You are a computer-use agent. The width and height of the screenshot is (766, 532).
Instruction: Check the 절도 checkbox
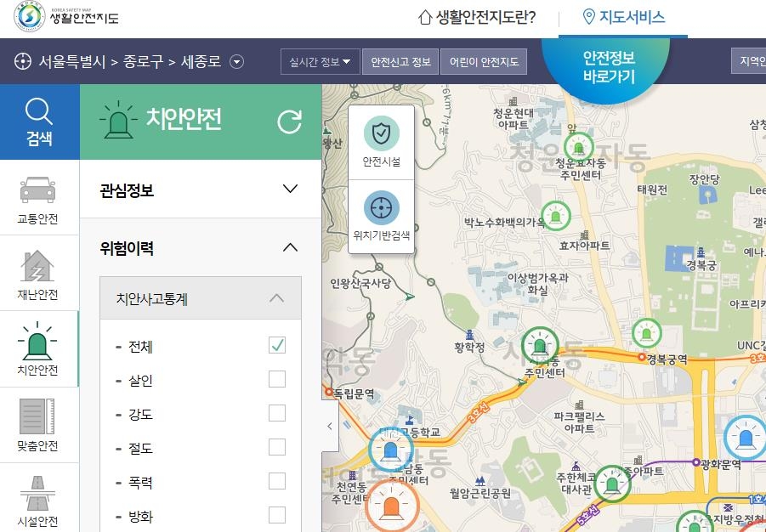point(277,447)
